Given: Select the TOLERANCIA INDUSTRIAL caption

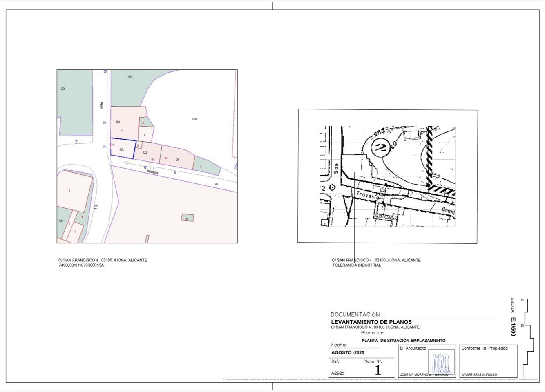Looking at the screenshot, I should pos(357,265).
